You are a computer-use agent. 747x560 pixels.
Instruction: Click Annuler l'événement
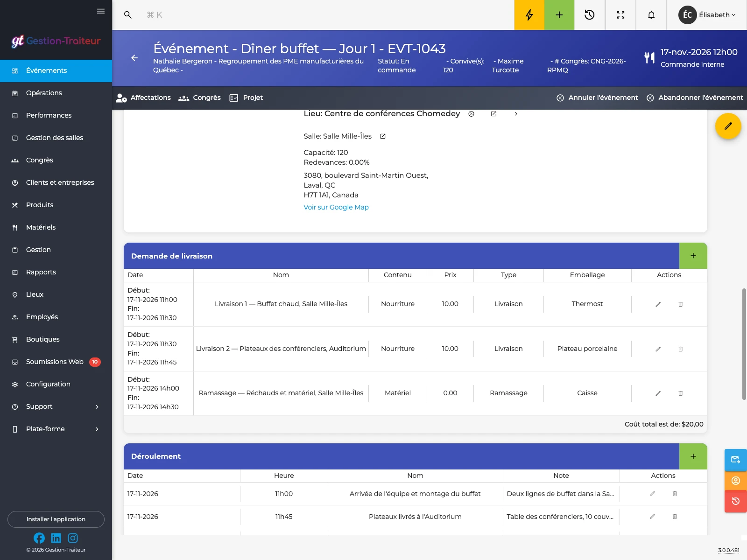pos(597,98)
